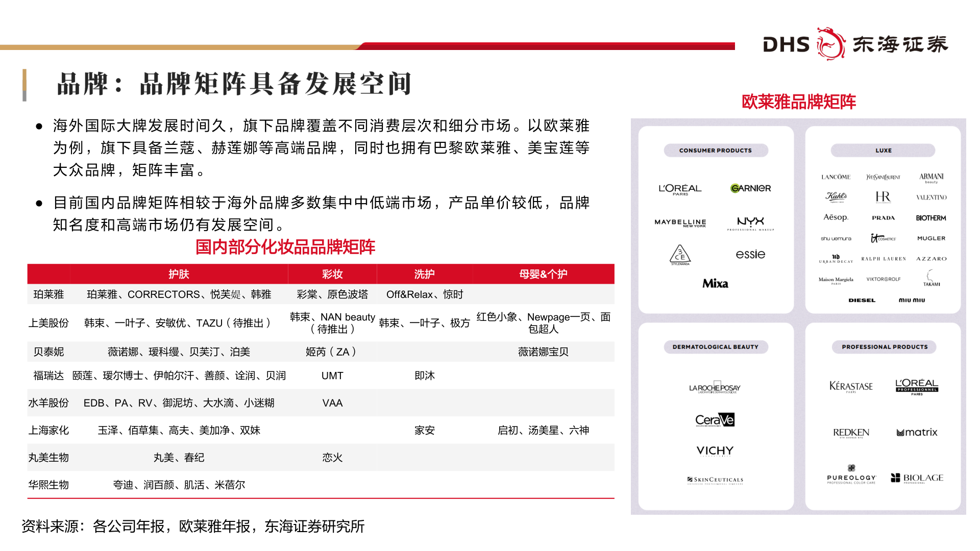Image resolution: width=980 pixels, height=551 pixels.
Task: Click the CeraVe logo
Action: click(715, 419)
